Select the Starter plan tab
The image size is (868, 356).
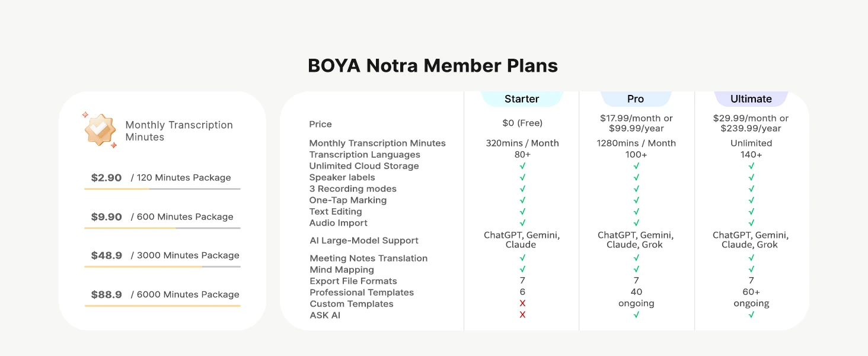(x=522, y=98)
